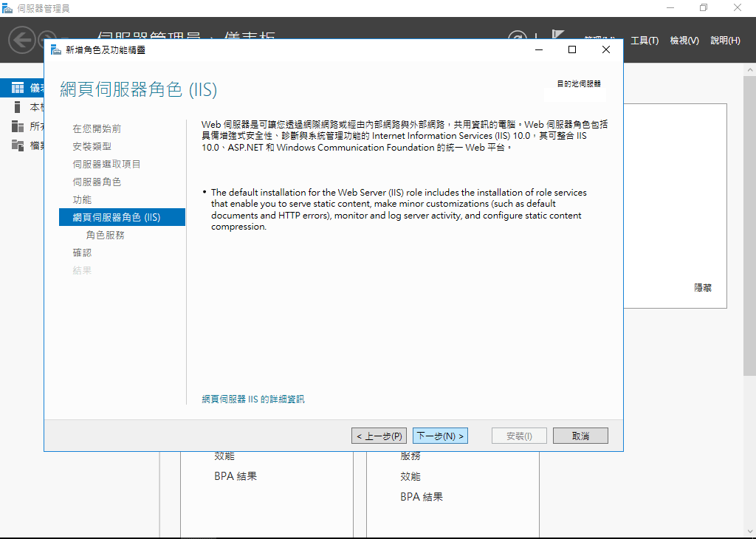Open the 說明(H) menu
The image size is (756, 539).
(725, 41)
